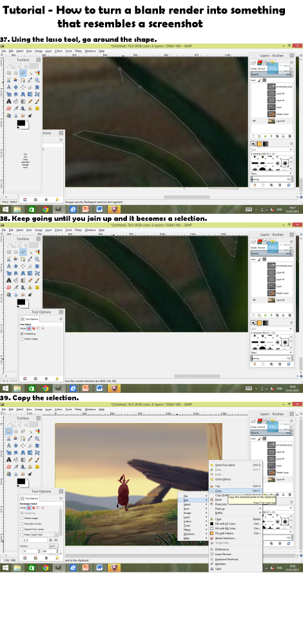Uncheck Antialiasing in step 38 Tool Options
The image size is (303, 644).
point(22,334)
